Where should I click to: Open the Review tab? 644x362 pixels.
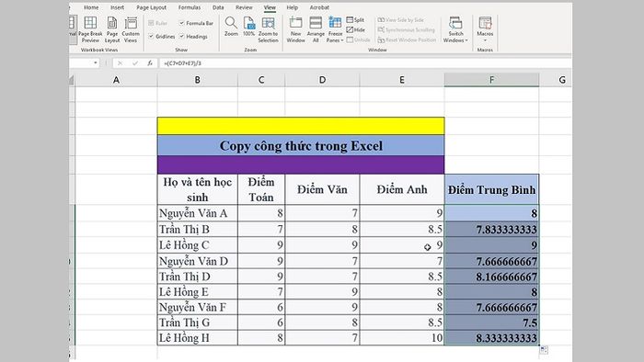point(244,7)
